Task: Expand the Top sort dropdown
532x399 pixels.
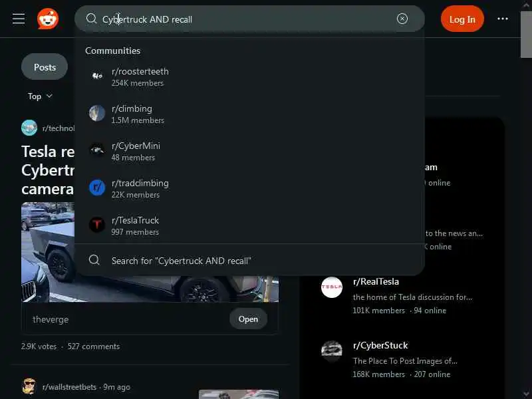Action: pyautogui.click(x=40, y=96)
